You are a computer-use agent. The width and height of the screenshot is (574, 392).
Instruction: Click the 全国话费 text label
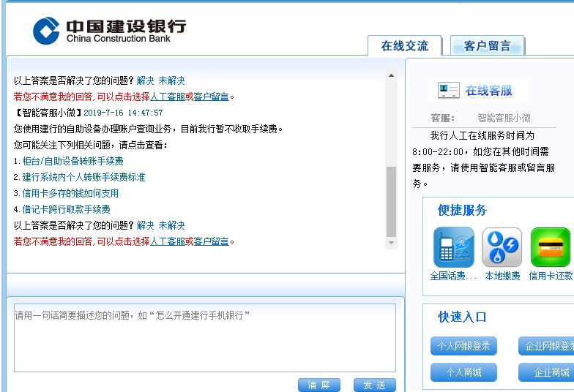tap(453, 276)
